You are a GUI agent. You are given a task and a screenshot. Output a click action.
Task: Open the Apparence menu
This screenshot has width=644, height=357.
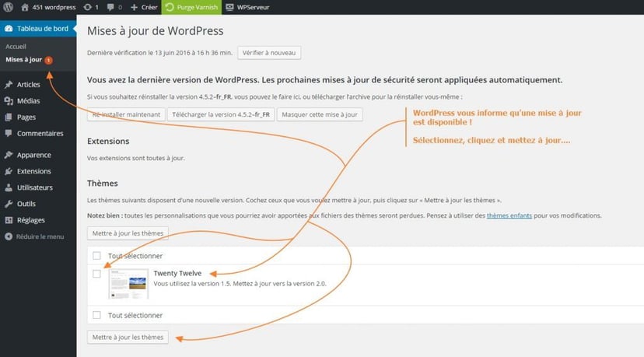(x=33, y=155)
